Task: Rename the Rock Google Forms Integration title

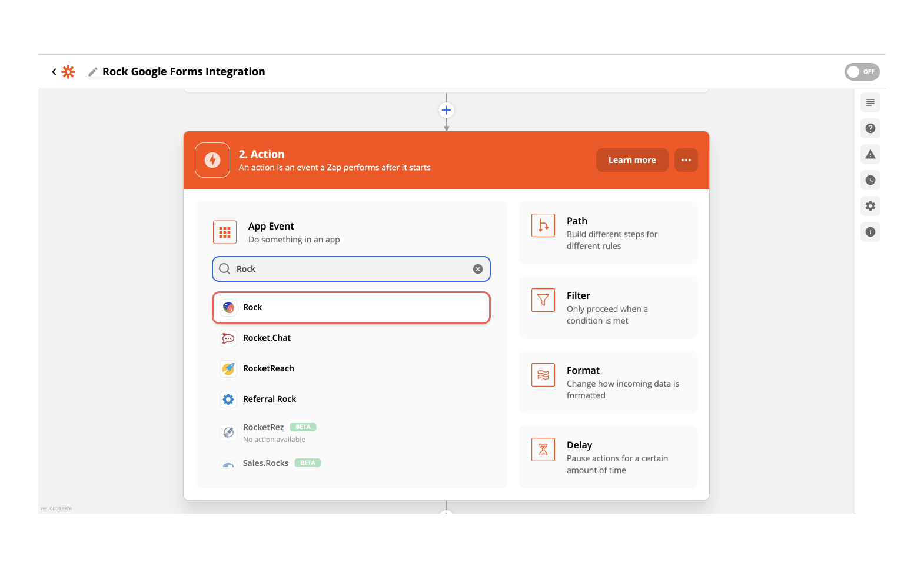Action: click(x=184, y=72)
